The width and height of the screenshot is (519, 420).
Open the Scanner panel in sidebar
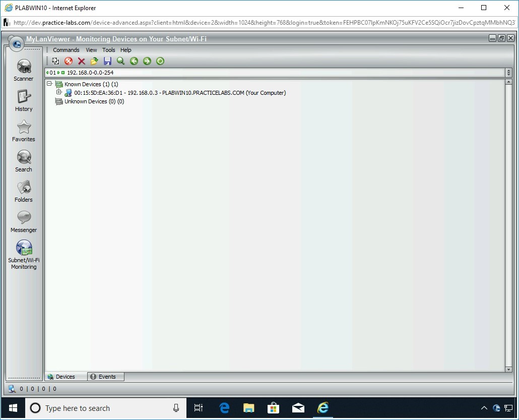[x=24, y=70]
